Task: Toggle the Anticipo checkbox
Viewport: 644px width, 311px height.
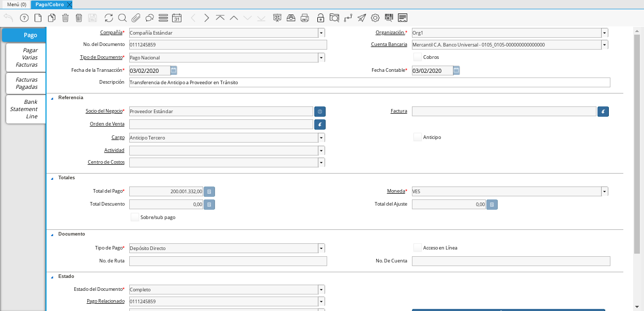Action: pos(418,137)
